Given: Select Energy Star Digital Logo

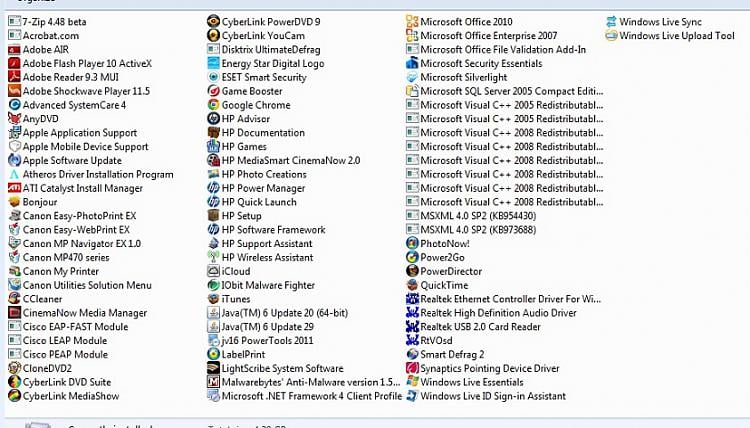Looking at the screenshot, I should point(266,63).
